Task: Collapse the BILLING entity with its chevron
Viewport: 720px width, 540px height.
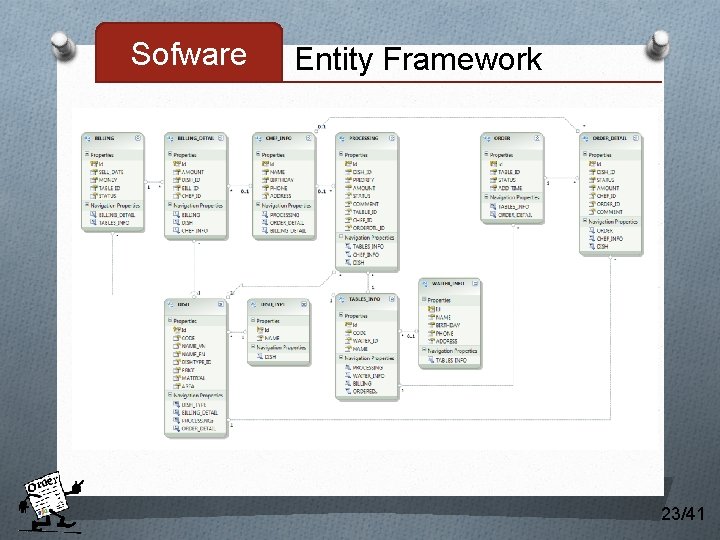Action: 138,138
